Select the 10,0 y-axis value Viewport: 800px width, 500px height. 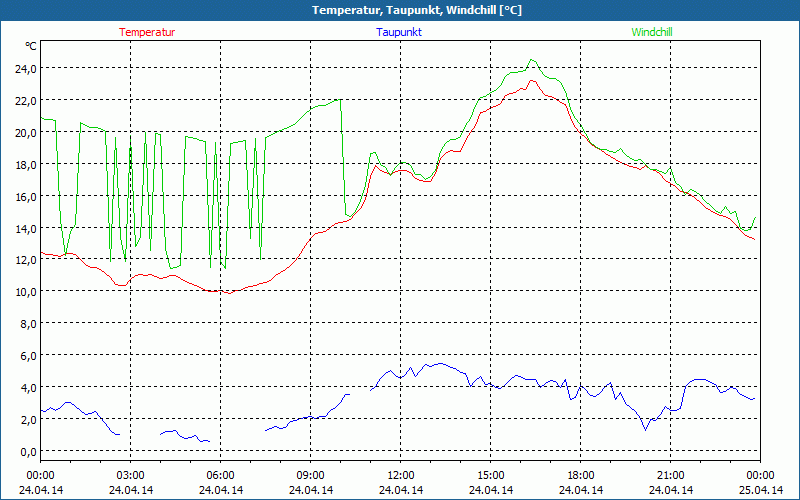tap(26, 292)
